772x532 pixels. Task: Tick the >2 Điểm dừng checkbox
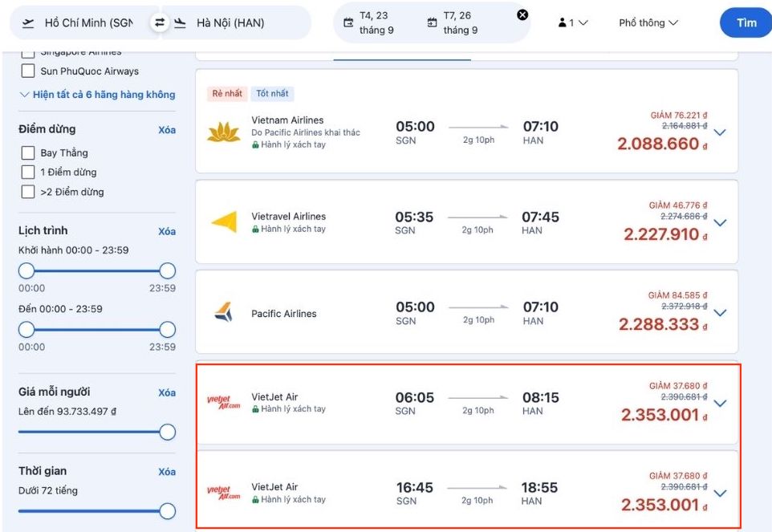pyautogui.click(x=28, y=192)
